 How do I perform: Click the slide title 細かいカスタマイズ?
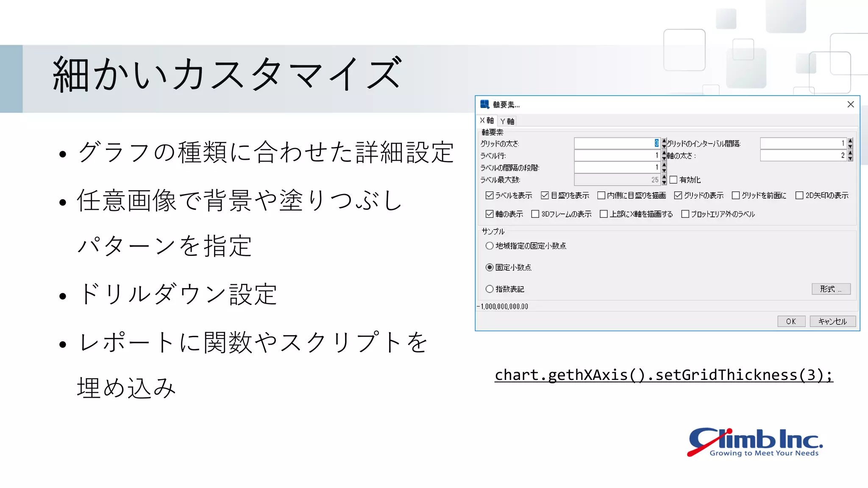click(x=228, y=74)
